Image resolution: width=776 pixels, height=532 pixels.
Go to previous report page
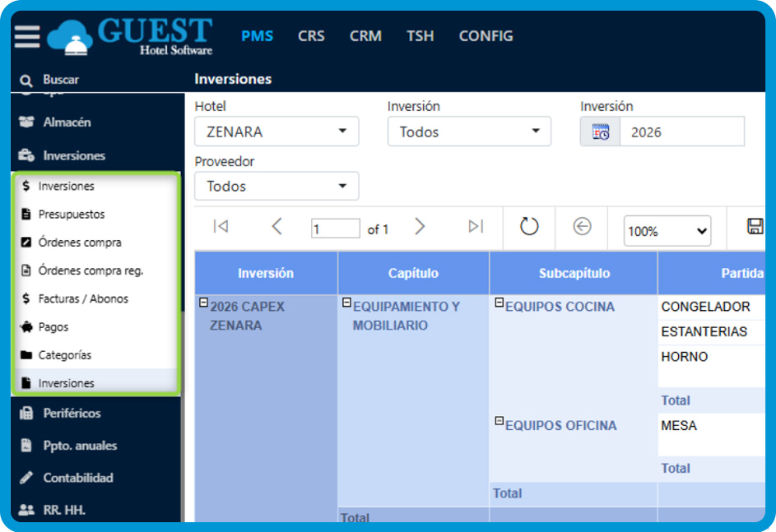tap(277, 226)
